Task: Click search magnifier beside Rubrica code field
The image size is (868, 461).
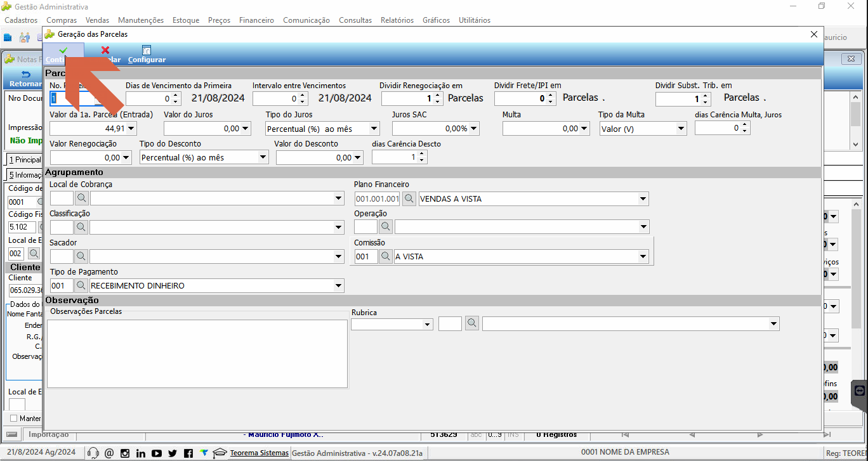Action: (x=472, y=323)
